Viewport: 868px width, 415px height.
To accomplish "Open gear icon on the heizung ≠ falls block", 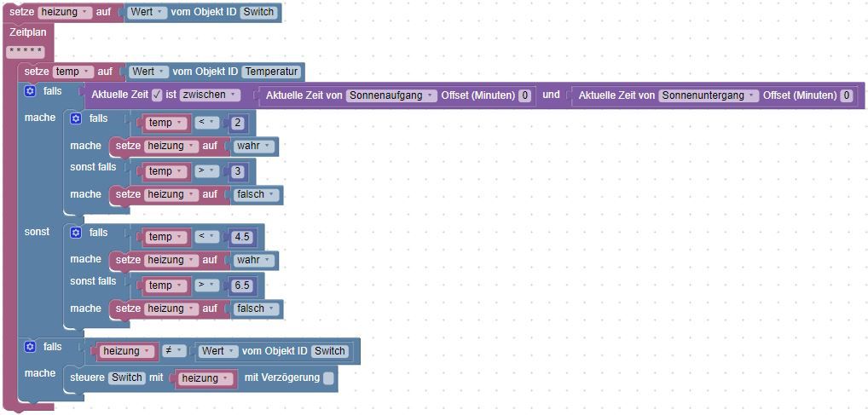I will [x=30, y=347].
